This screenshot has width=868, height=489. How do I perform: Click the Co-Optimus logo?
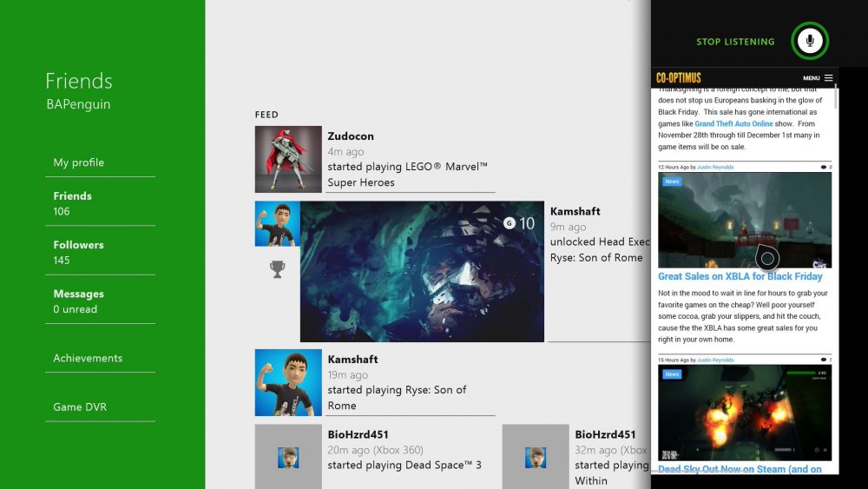679,78
